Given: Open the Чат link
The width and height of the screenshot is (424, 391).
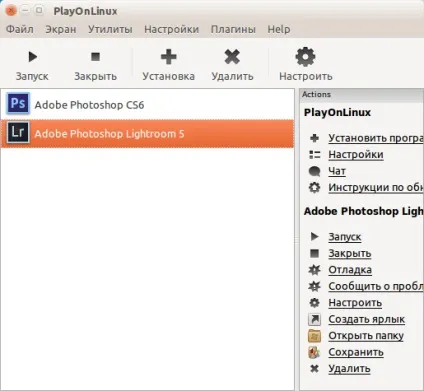Looking at the screenshot, I should [x=337, y=171].
